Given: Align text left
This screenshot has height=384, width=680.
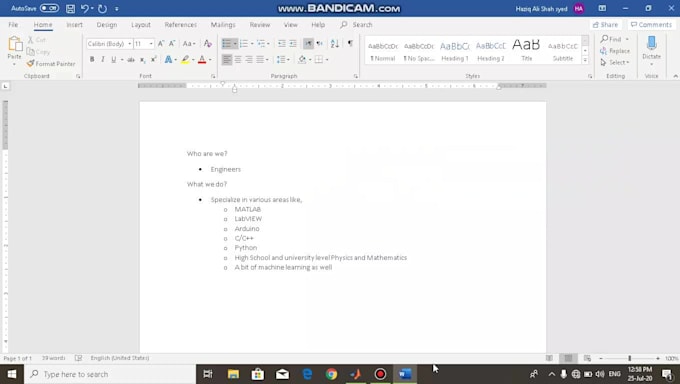Looking at the screenshot, I should pyautogui.click(x=227, y=59).
